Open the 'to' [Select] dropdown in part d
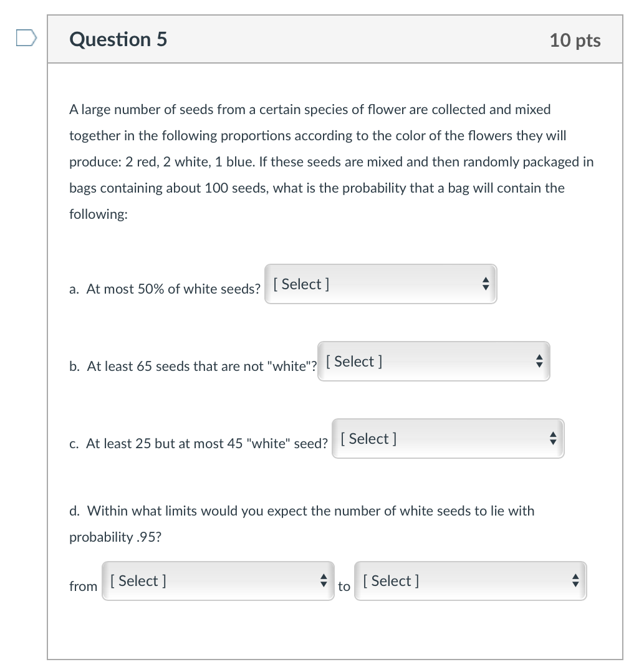This screenshot has height=672, width=639. click(470, 580)
